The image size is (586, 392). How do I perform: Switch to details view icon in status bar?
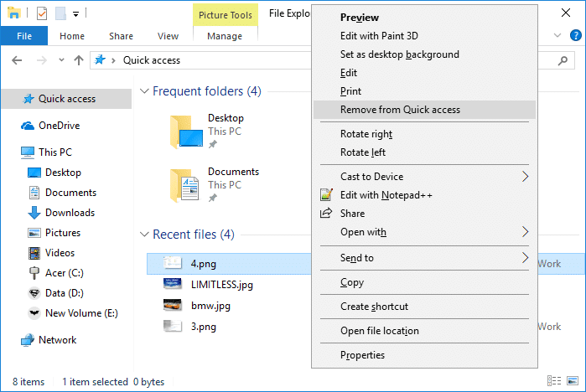point(554,381)
